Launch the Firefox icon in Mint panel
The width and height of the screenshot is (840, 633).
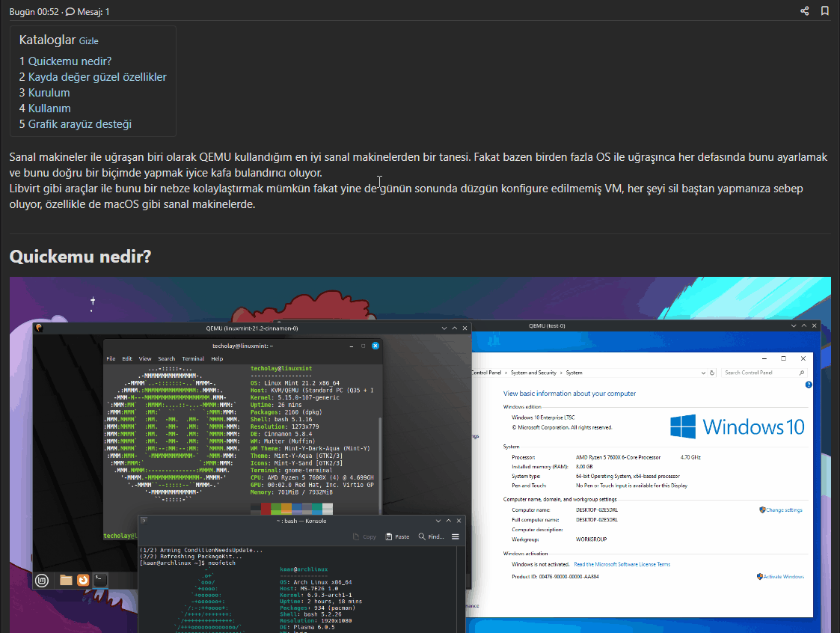(x=83, y=580)
